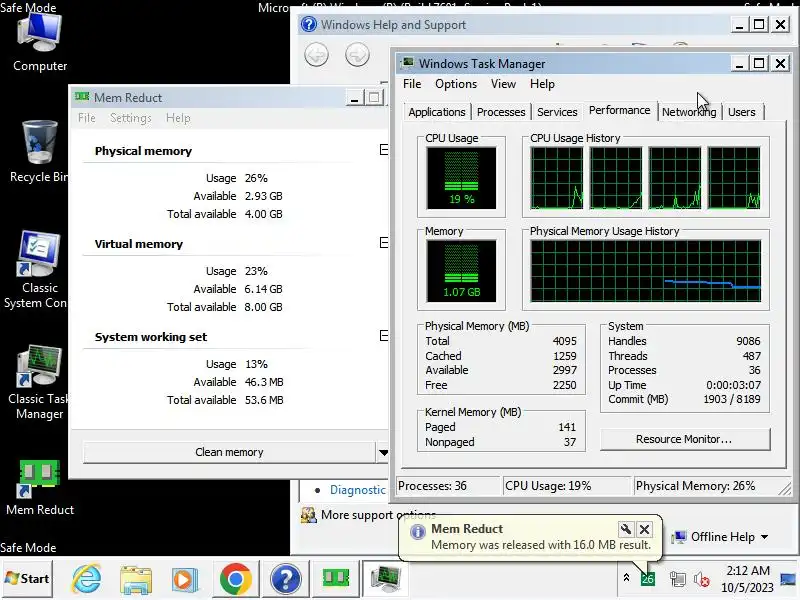Screen dimensions: 800x600
Task: Open Classic System Config desktop shortcut
Action: [x=36, y=269]
